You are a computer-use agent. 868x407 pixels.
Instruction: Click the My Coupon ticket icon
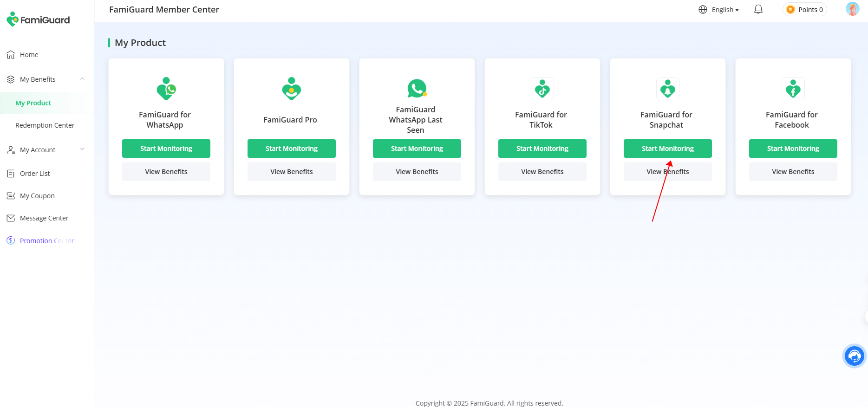coord(11,196)
